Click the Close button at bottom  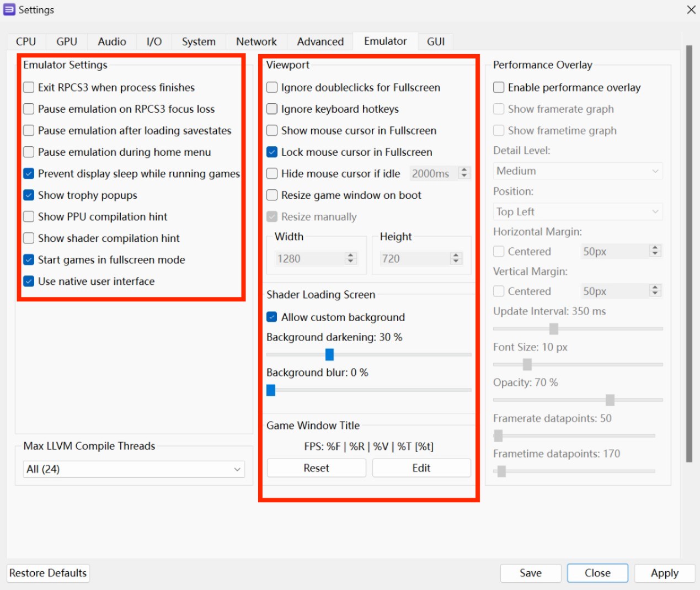597,573
